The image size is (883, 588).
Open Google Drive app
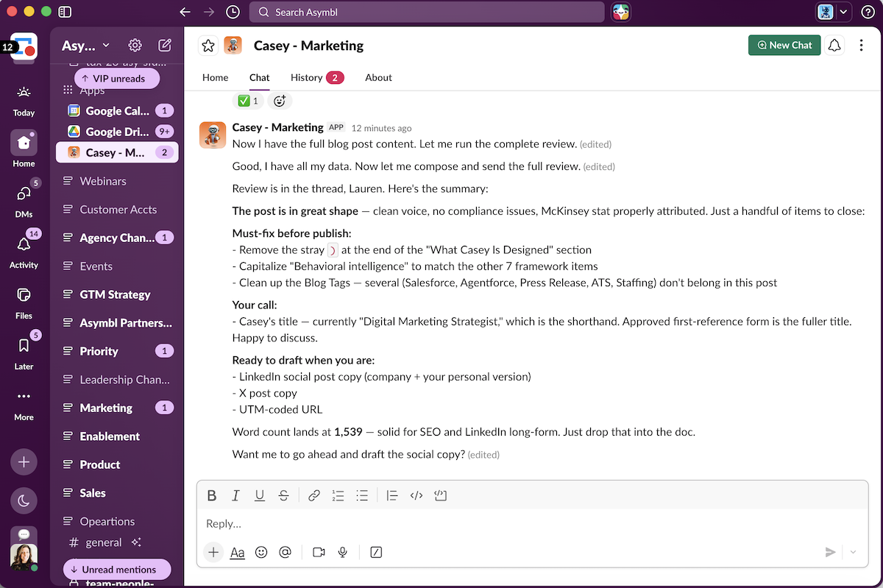coord(117,132)
